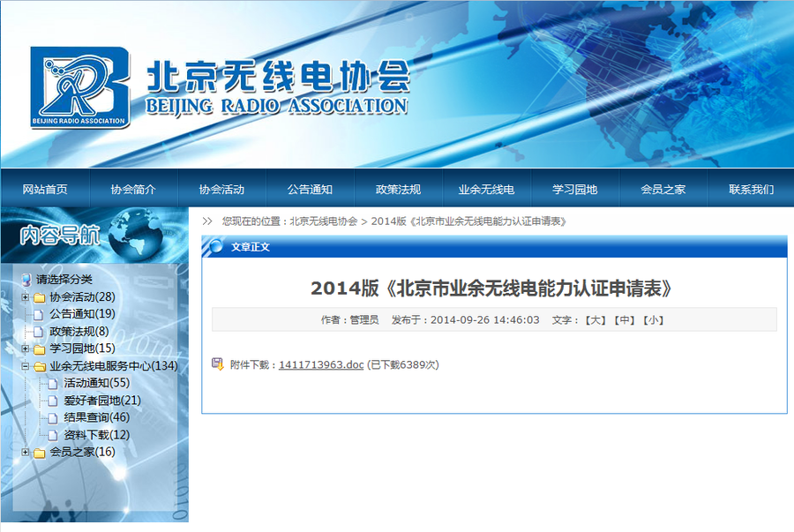Expand the 学习园地(15) tree node
Image resolution: width=794 pixels, height=532 pixels.
coord(25,348)
